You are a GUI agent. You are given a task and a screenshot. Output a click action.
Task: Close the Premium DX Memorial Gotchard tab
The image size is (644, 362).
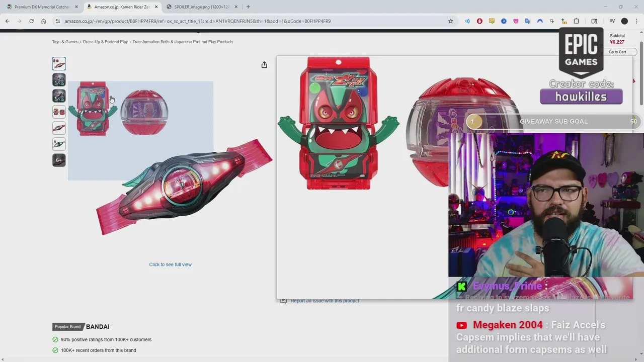[76, 7]
